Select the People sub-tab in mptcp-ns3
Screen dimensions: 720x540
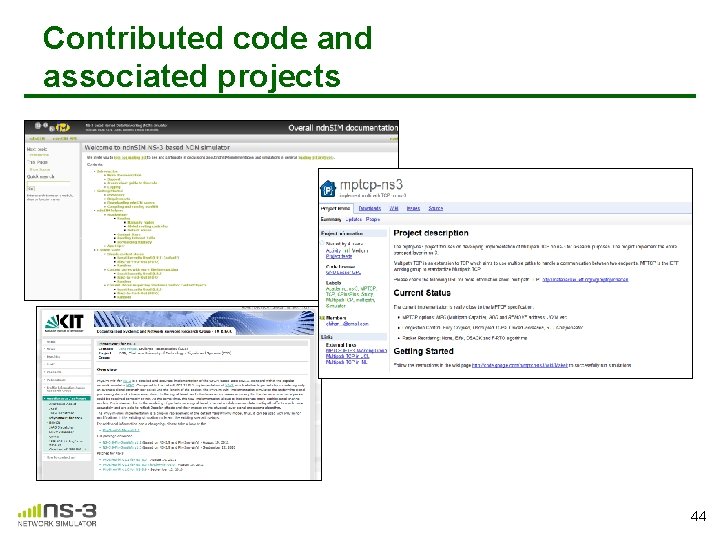pyautogui.click(x=373, y=219)
